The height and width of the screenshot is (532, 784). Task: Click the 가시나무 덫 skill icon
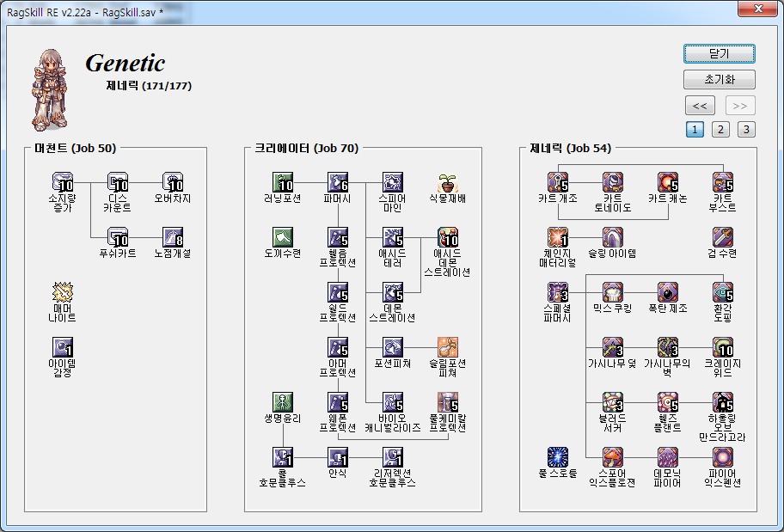coord(612,347)
